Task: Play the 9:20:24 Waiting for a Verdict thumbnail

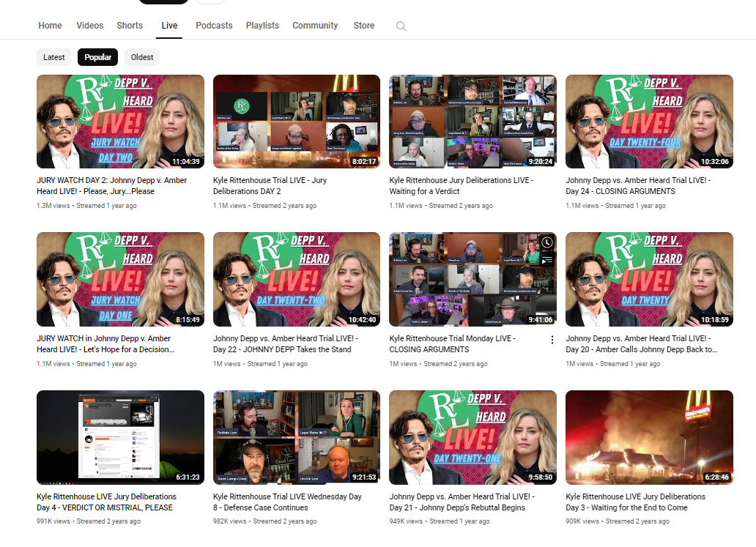Action: click(473, 122)
